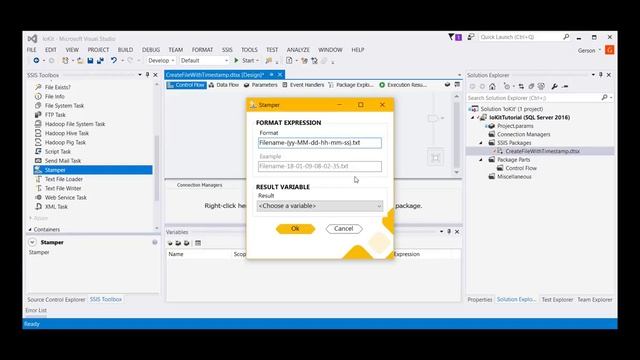Click the Home icon in Solution Explorer toolbar

click(492, 87)
